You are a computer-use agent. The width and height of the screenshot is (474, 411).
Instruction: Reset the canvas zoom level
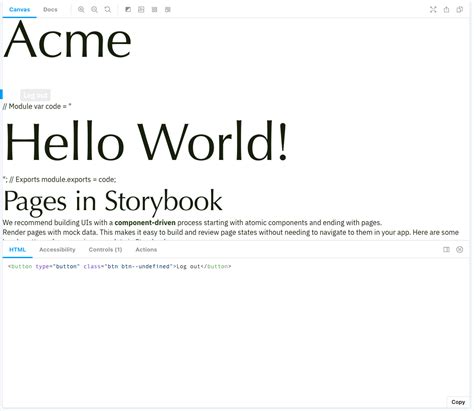pyautogui.click(x=108, y=10)
